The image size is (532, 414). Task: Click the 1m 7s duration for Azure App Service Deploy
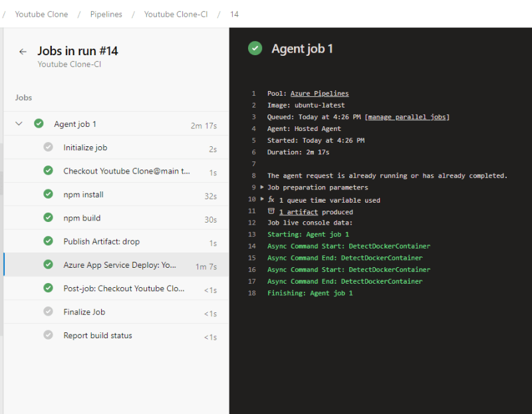206,267
